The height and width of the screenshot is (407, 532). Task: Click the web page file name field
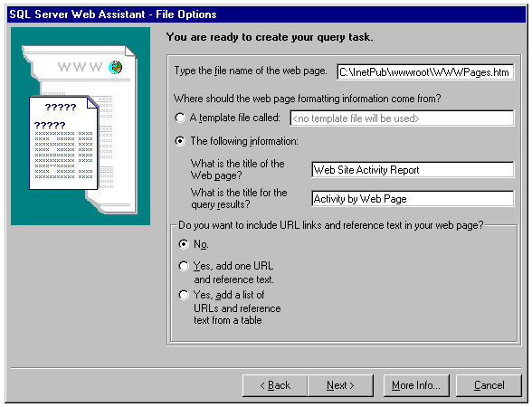click(425, 72)
